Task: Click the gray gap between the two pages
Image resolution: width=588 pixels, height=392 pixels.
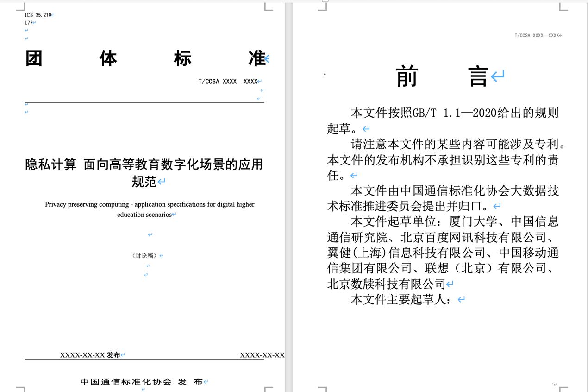Action: (288, 195)
